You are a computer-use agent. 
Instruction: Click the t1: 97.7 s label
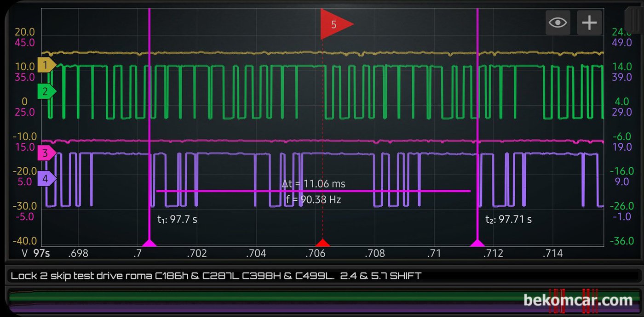point(177,219)
